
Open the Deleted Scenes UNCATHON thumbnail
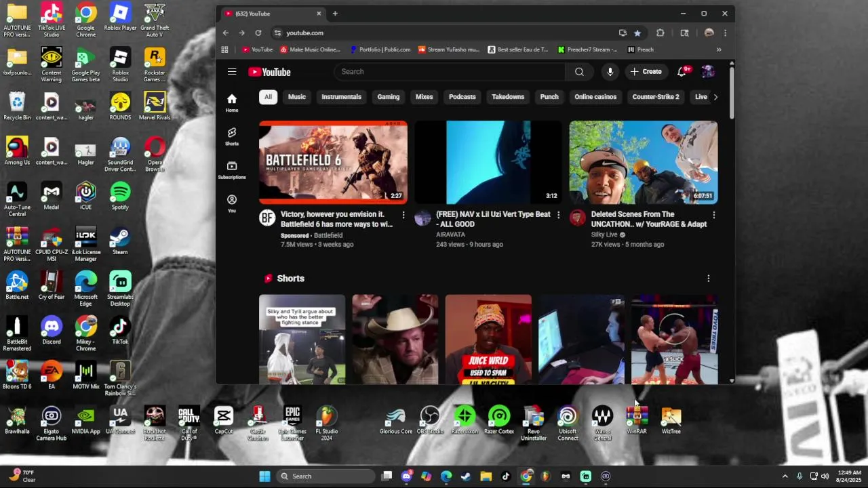pos(644,162)
